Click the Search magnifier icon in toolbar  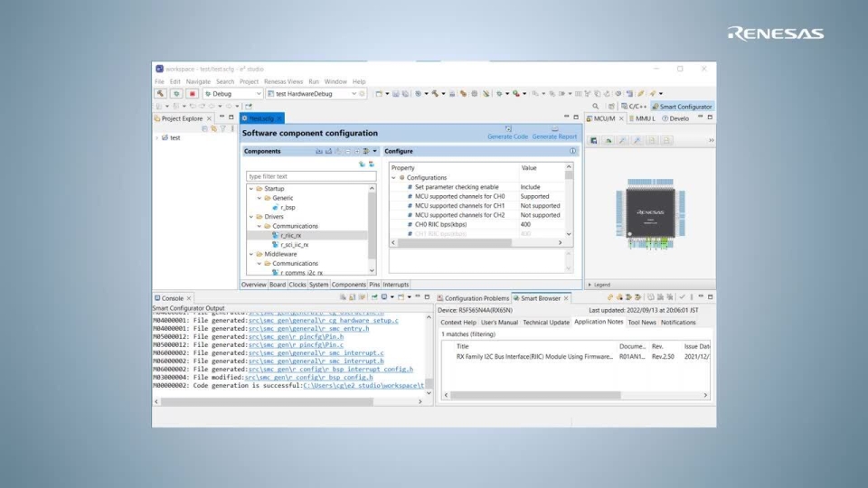[x=596, y=107]
